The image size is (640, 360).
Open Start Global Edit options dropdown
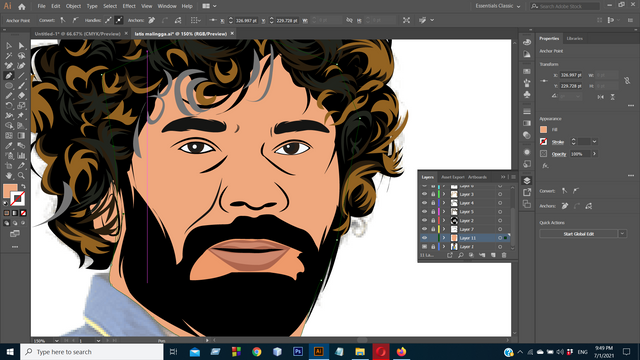(622, 234)
